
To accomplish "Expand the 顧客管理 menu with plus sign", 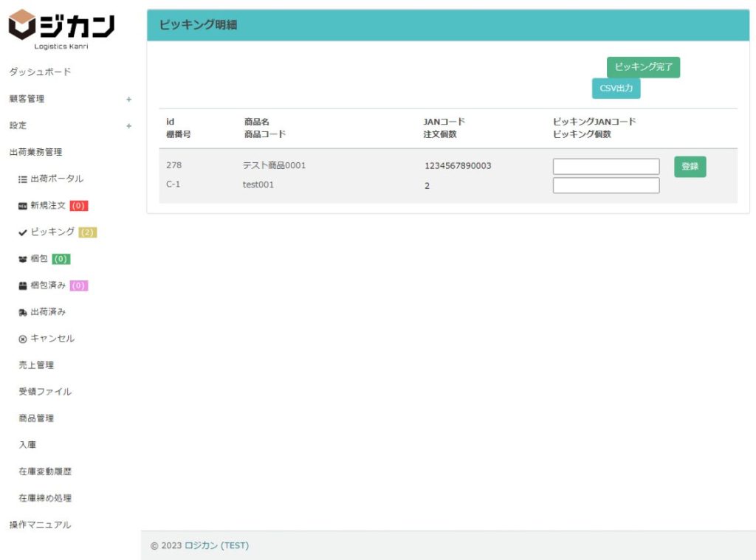I will click(x=128, y=99).
